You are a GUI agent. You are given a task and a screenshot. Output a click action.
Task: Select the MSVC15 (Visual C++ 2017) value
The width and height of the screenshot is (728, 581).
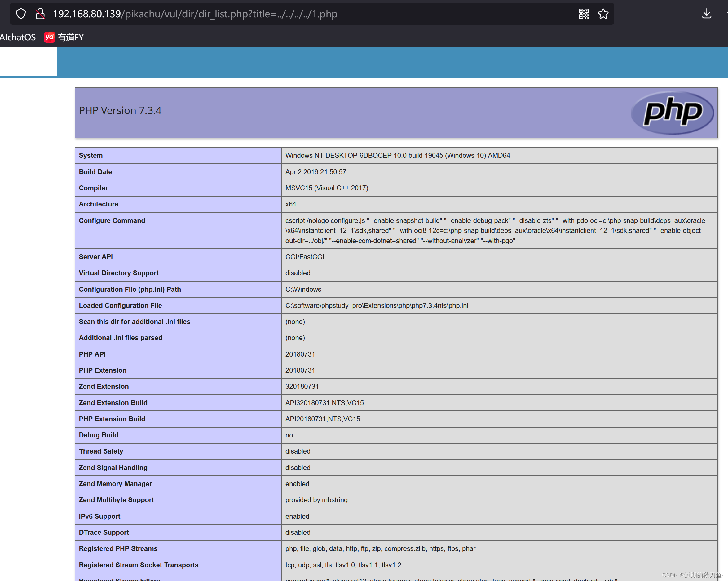coord(327,188)
